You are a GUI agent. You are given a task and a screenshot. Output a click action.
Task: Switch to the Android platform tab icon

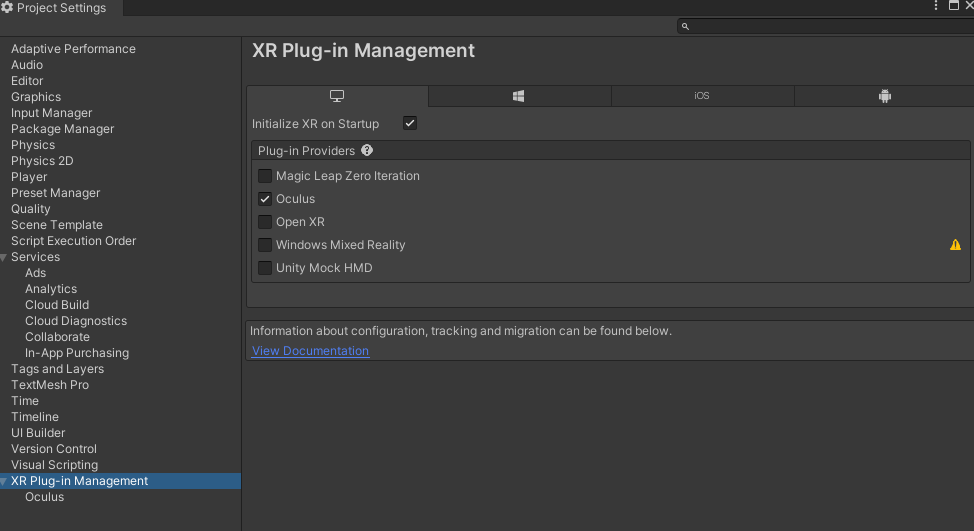[884, 96]
